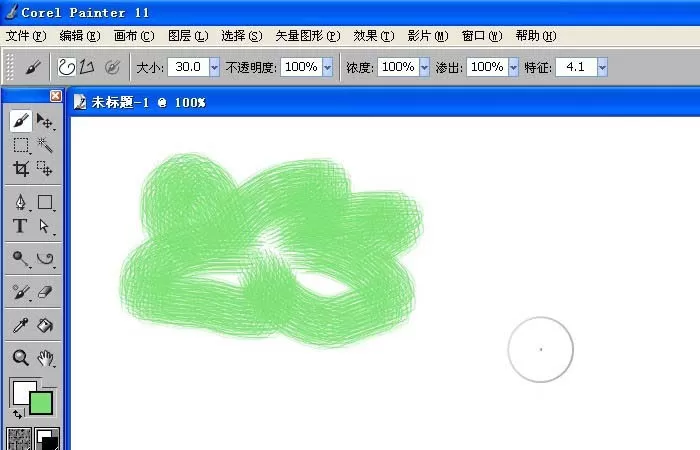The height and width of the screenshot is (450, 700).
Task: Select the Shape Selection arrow tool
Action: pyautogui.click(x=45, y=226)
